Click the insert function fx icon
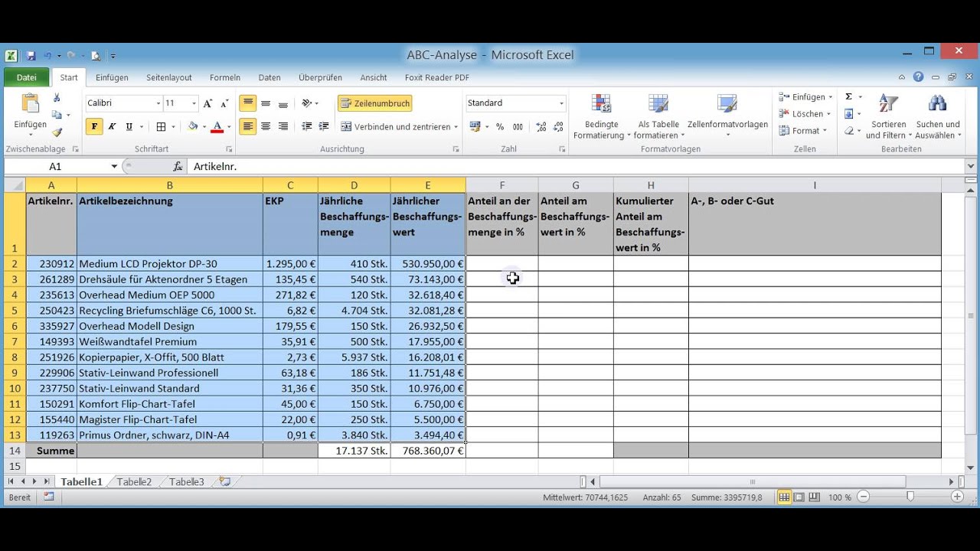The height and width of the screenshot is (551, 980). coord(178,166)
